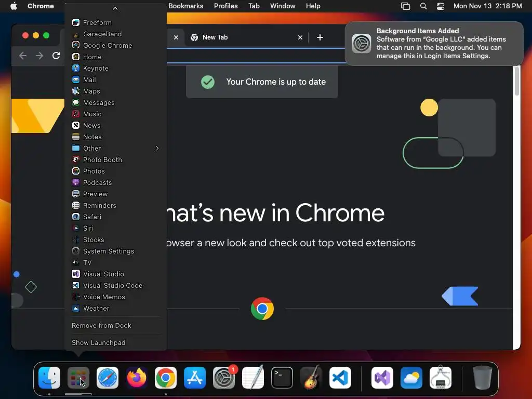Open Preview from the app list

(x=115, y=194)
